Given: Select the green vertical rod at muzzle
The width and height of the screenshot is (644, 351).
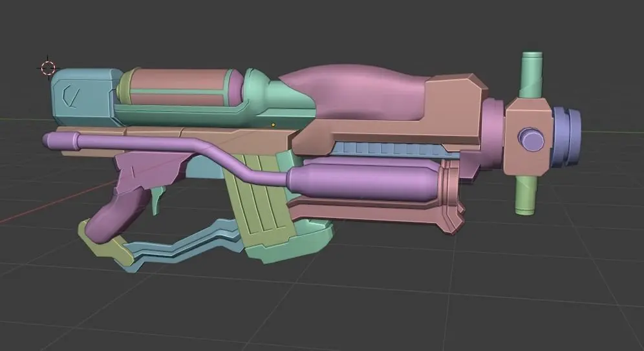Looking at the screenshot, I should point(530,75).
